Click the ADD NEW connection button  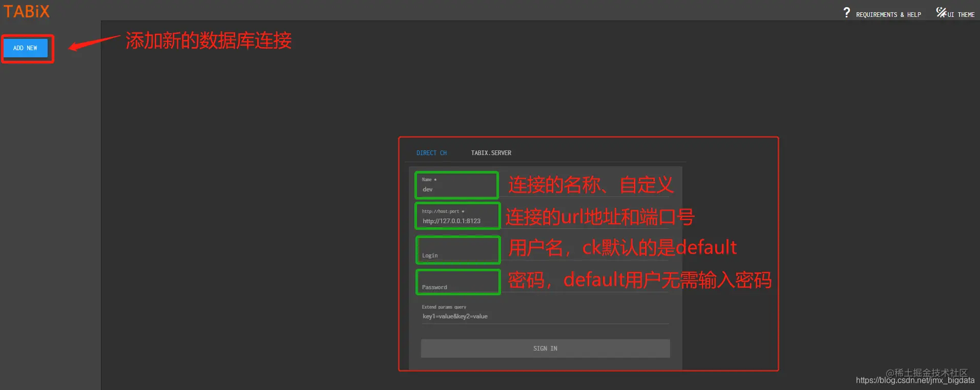[x=26, y=48]
